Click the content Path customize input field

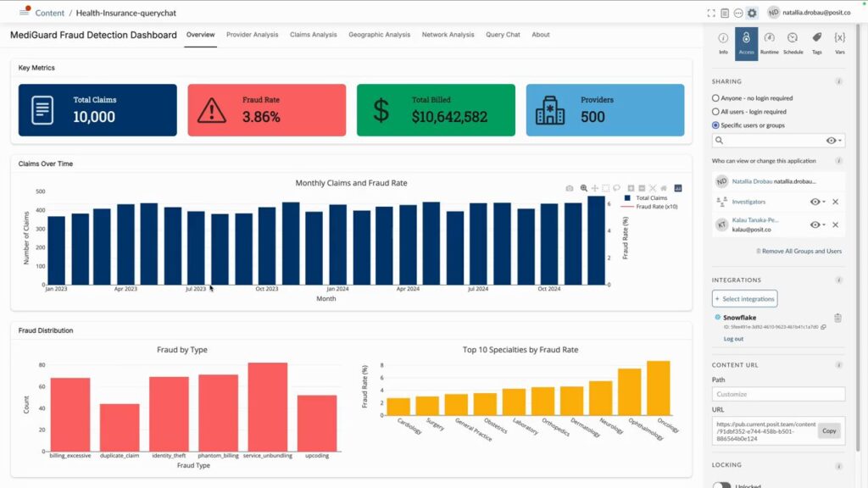[x=778, y=394]
